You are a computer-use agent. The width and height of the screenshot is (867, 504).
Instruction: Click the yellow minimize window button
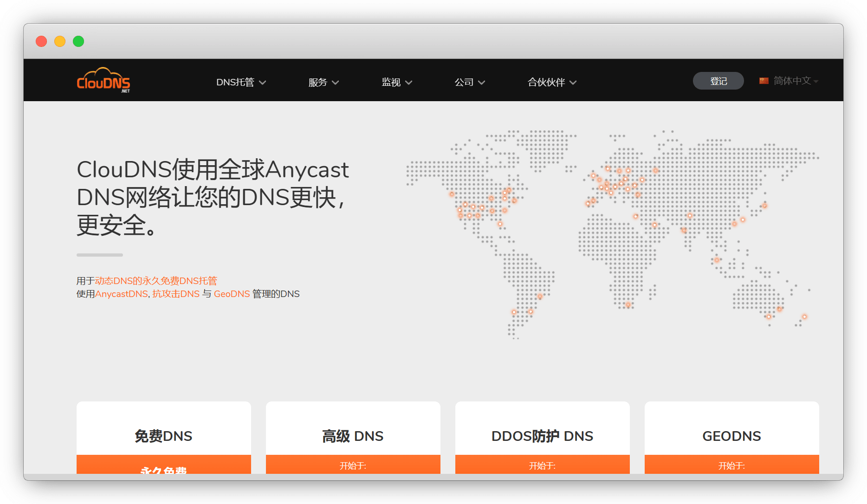[60, 41]
